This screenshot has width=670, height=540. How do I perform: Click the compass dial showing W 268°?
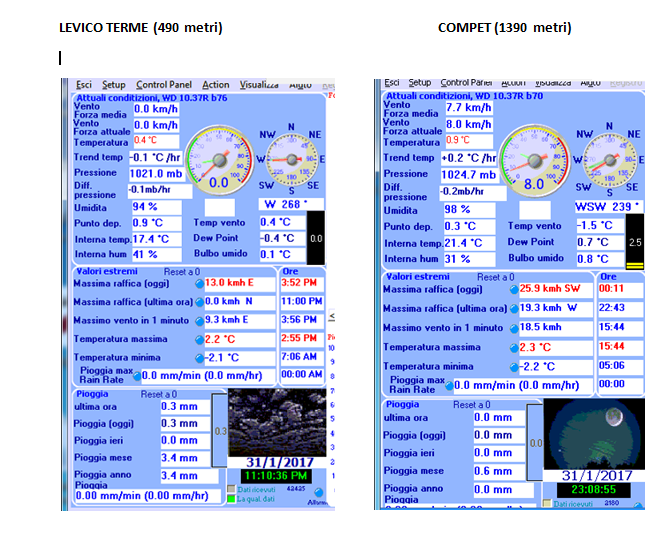tap(290, 159)
